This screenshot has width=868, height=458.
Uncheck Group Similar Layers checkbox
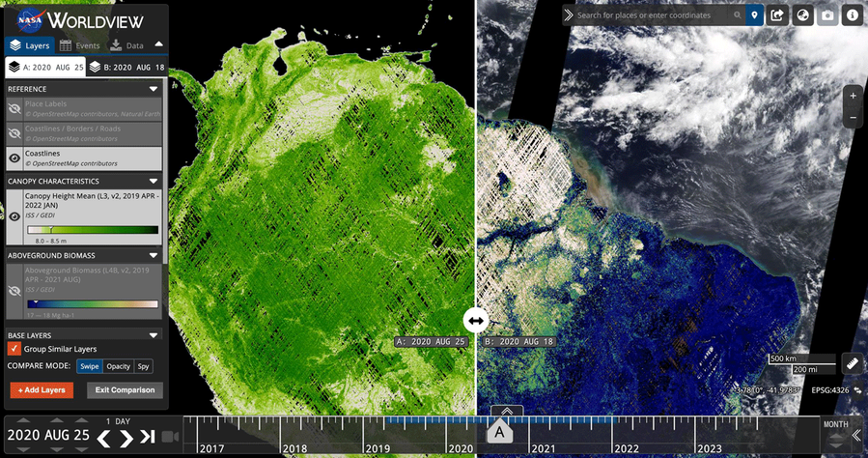[14, 349]
